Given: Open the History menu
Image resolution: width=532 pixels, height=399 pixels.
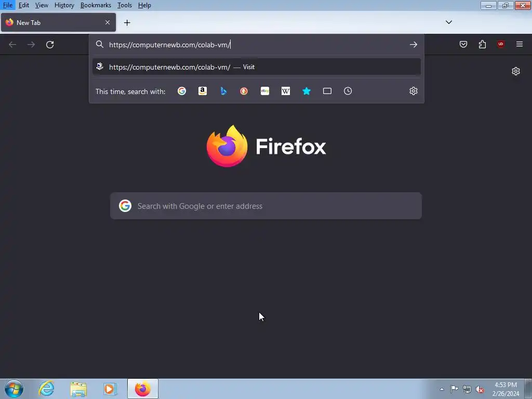Looking at the screenshot, I should [64, 5].
